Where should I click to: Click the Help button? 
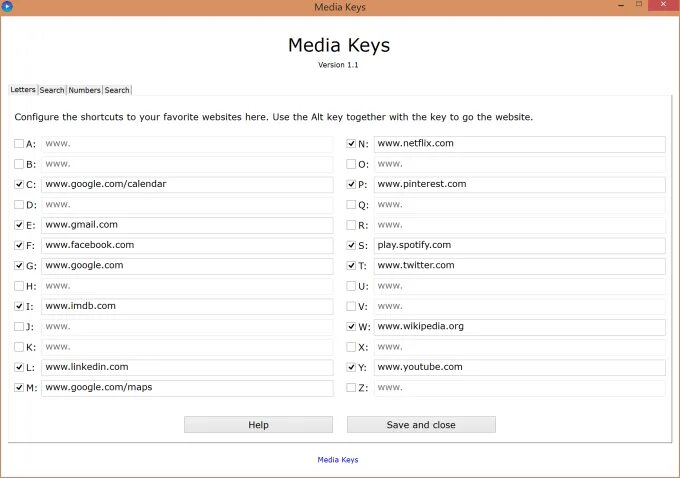tap(258, 425)
